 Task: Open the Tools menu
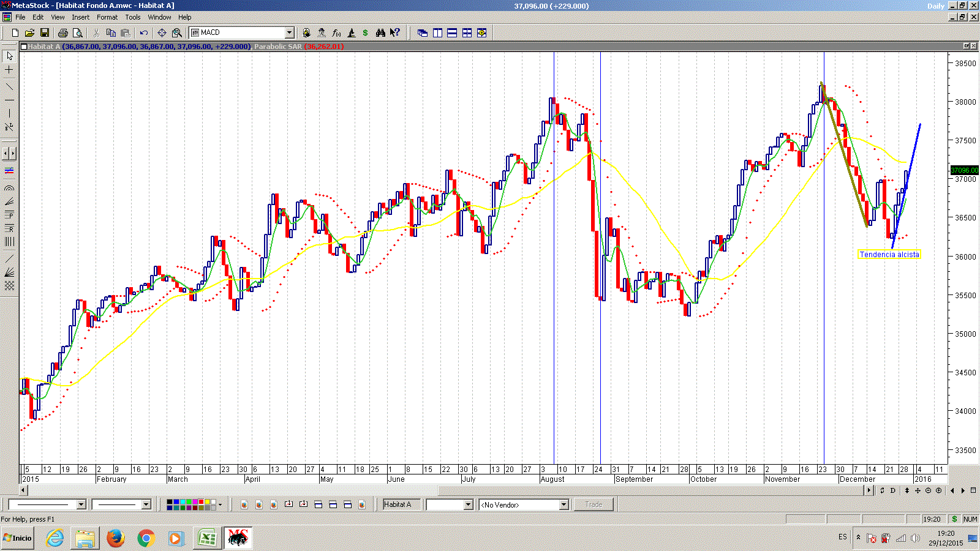pyautogui.click(x=133, y=17)
